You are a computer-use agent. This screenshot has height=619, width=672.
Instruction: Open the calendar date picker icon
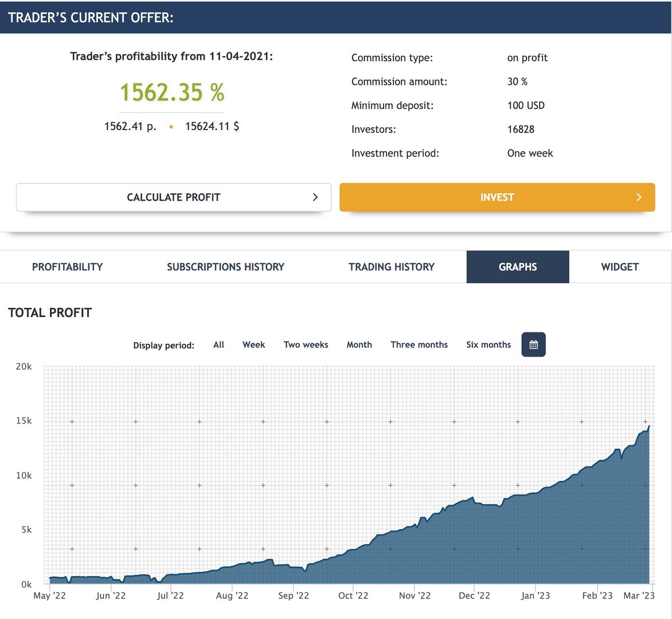tap(533, 344)
